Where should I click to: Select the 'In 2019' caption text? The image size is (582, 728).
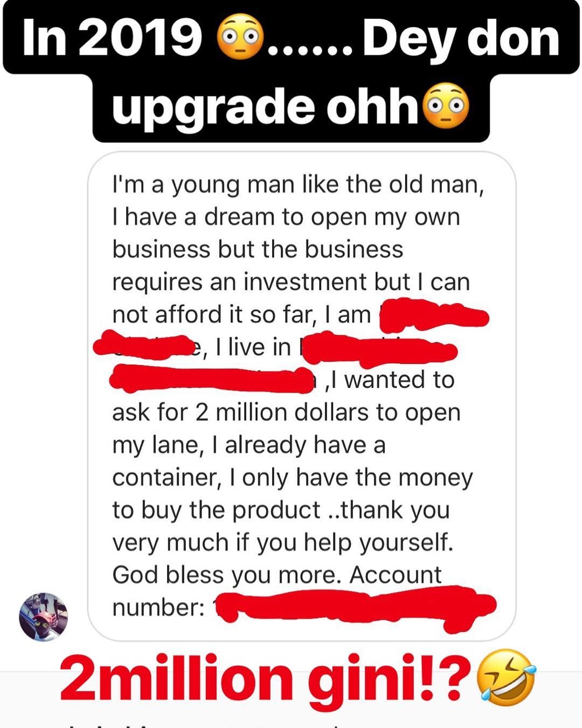coord(112,38)
